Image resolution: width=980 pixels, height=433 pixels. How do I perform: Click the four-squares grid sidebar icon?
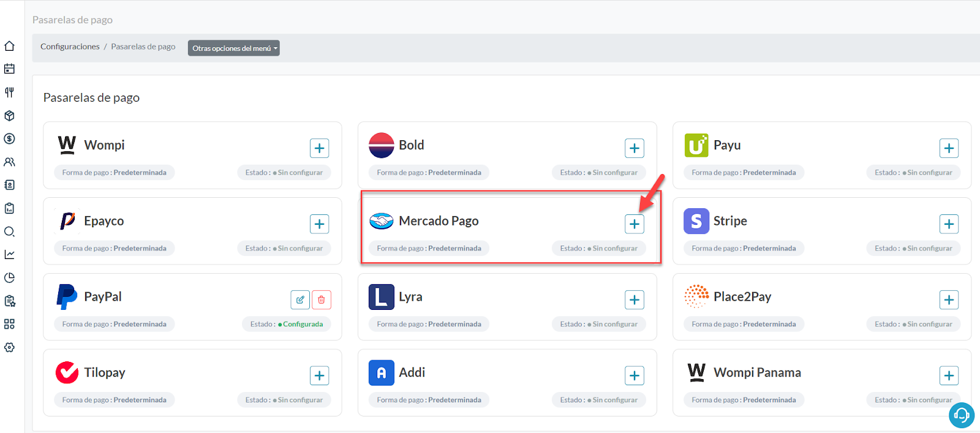click(x=9, y=324)
